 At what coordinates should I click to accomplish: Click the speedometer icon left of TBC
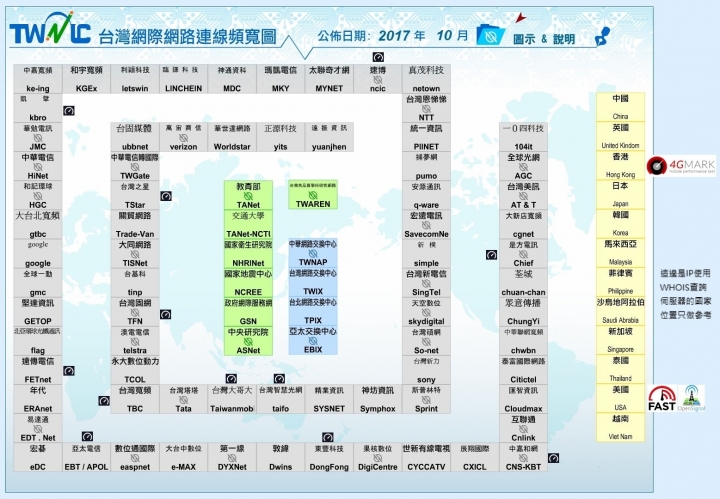104,401
